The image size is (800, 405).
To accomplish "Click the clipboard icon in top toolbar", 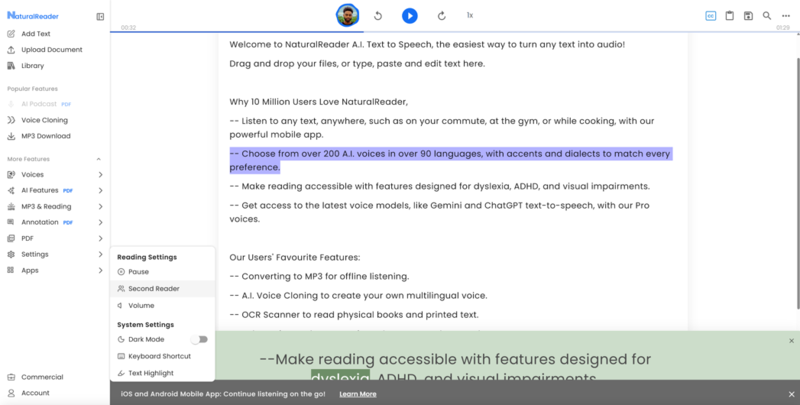I will tap(730, 16).
